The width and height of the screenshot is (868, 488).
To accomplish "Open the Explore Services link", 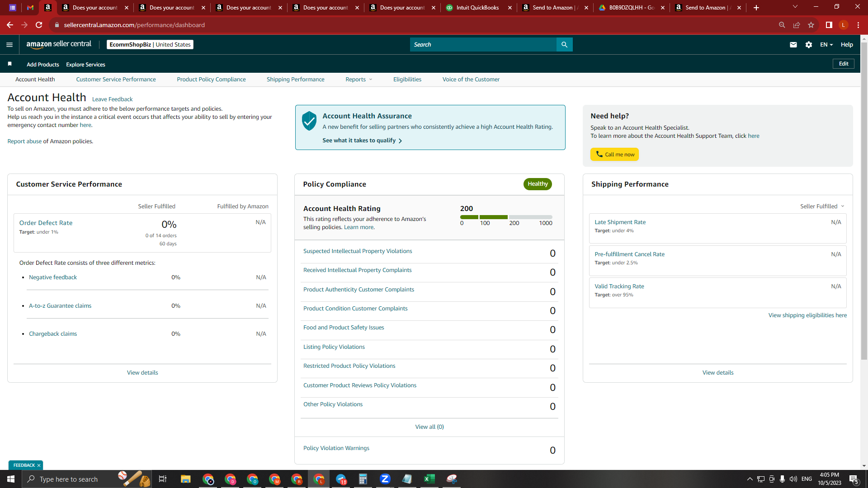I will (85, 65).
